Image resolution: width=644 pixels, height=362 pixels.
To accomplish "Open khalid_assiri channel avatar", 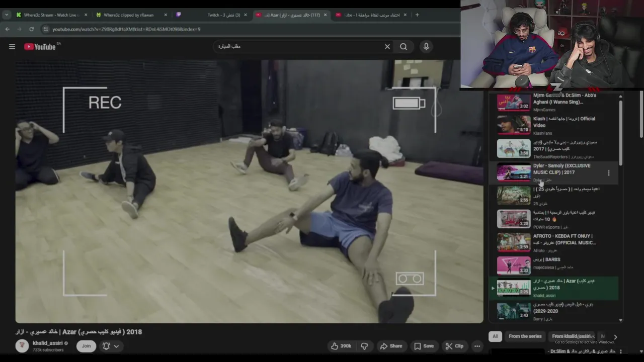I will (22, 346).
